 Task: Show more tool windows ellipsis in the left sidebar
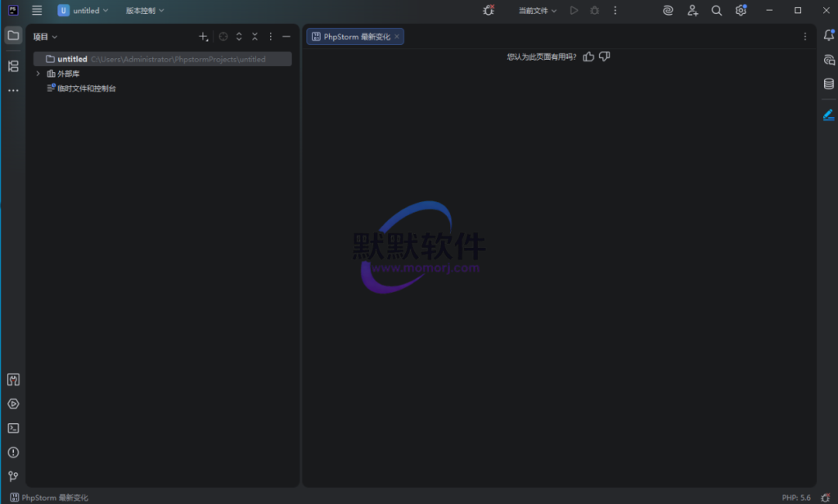tap(13, 90)
